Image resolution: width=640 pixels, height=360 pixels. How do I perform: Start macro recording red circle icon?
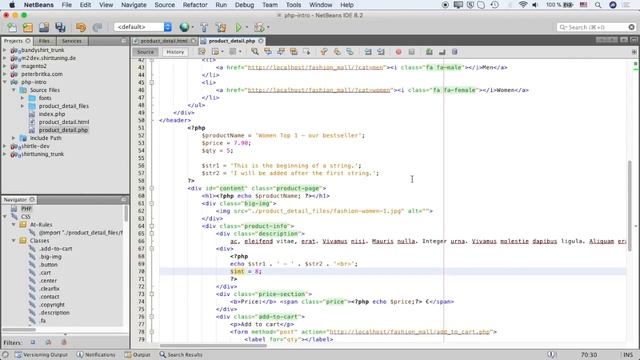[x=398, y=52]
